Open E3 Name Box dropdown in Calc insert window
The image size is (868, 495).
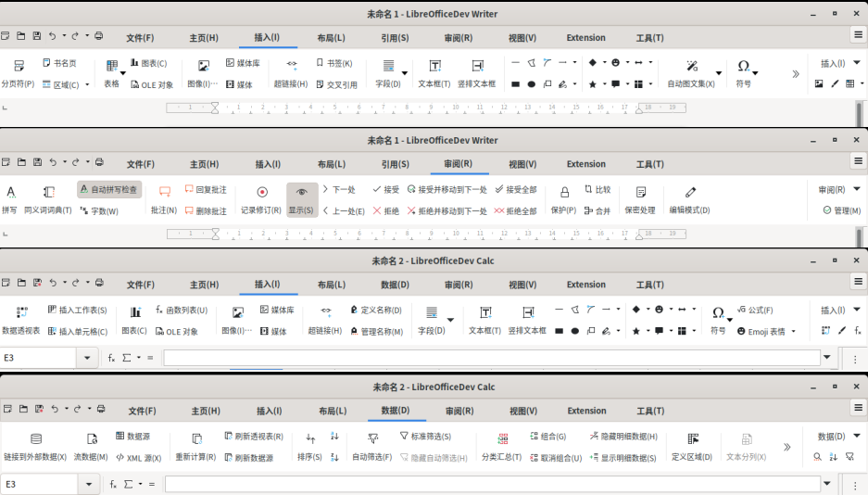87,358
